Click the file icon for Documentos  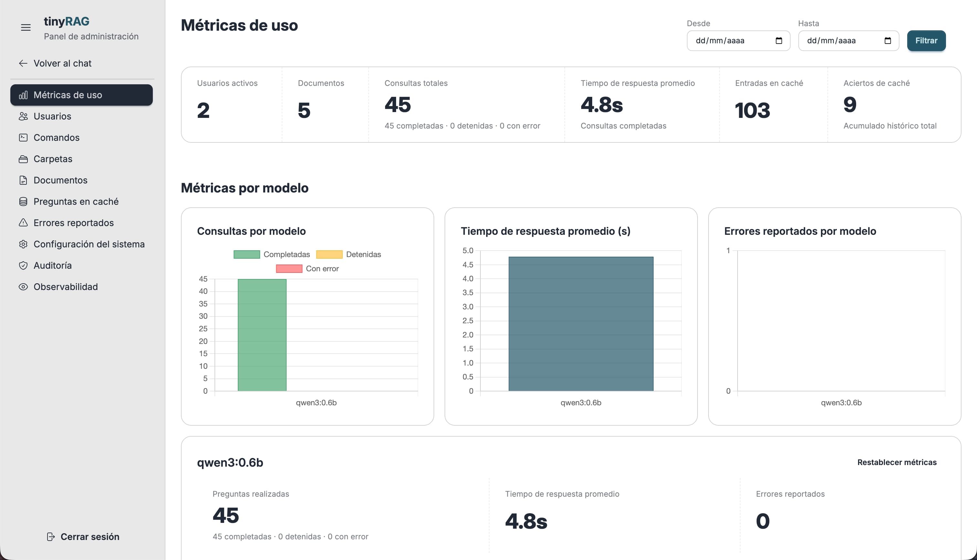click(x=23, y=180)
